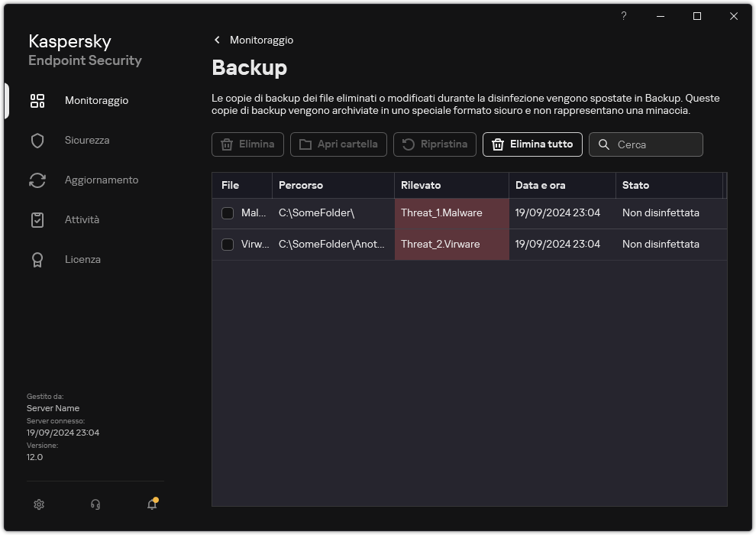Select the Licenza key icon
Image resolution: width=756 pixels, height=535 pixels.
tap(37, 259)
